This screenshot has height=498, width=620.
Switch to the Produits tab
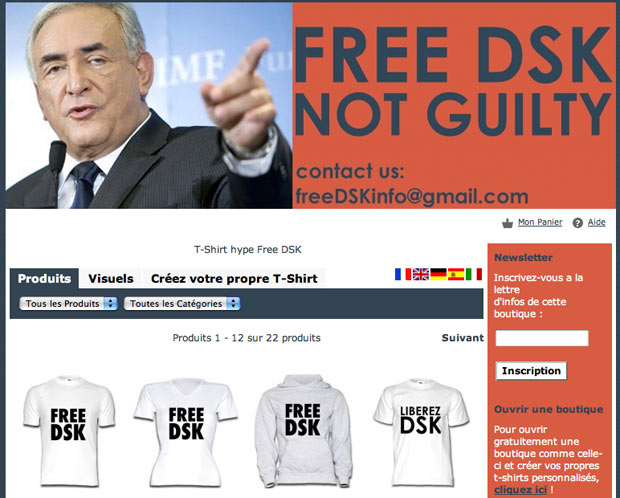[x=44, y=278]
